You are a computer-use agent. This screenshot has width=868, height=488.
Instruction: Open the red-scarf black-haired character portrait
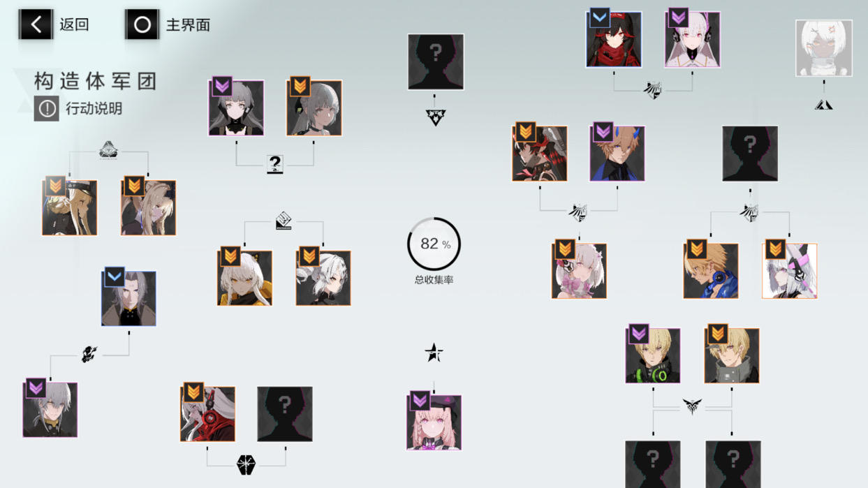[x=614, y=40]
